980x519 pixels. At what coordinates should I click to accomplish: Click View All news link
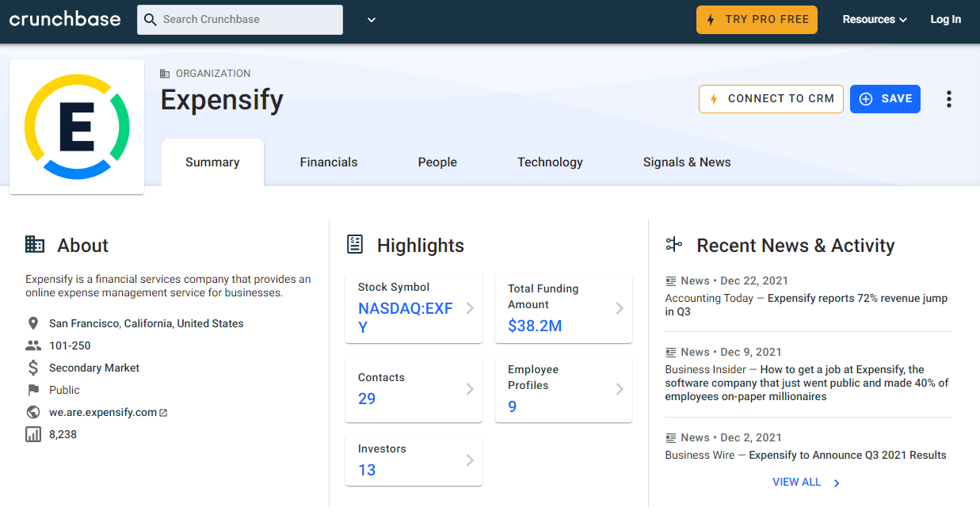tap(797, 482)
